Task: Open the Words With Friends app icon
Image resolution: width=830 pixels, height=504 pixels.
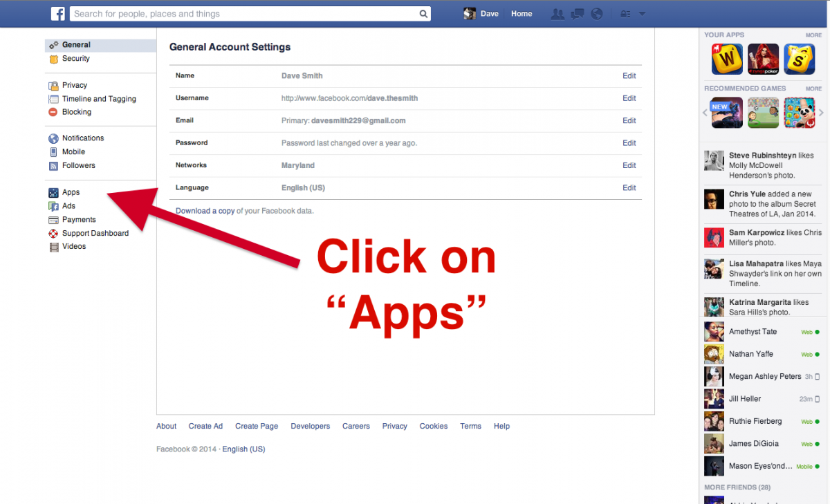Action: pyautogui.click(x=727, y=59)
